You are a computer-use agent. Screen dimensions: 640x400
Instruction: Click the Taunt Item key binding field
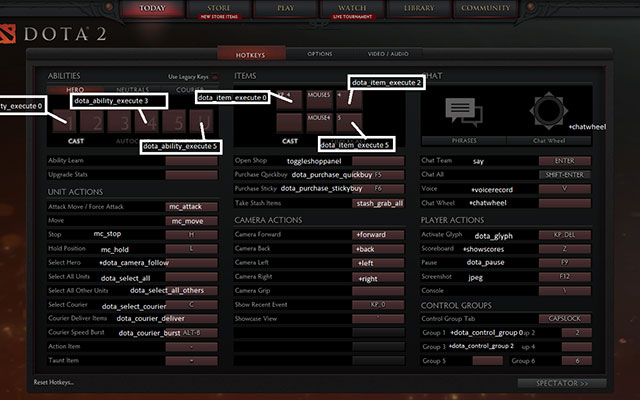click(191, 360)
